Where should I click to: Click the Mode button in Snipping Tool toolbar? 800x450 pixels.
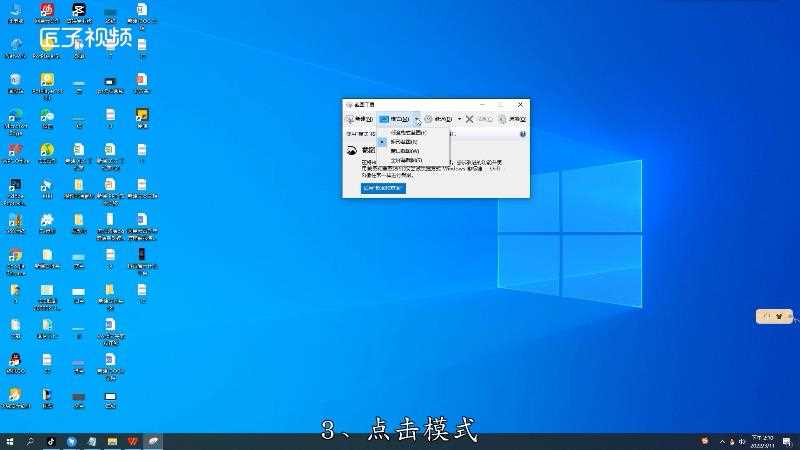[x=394, y=119]
